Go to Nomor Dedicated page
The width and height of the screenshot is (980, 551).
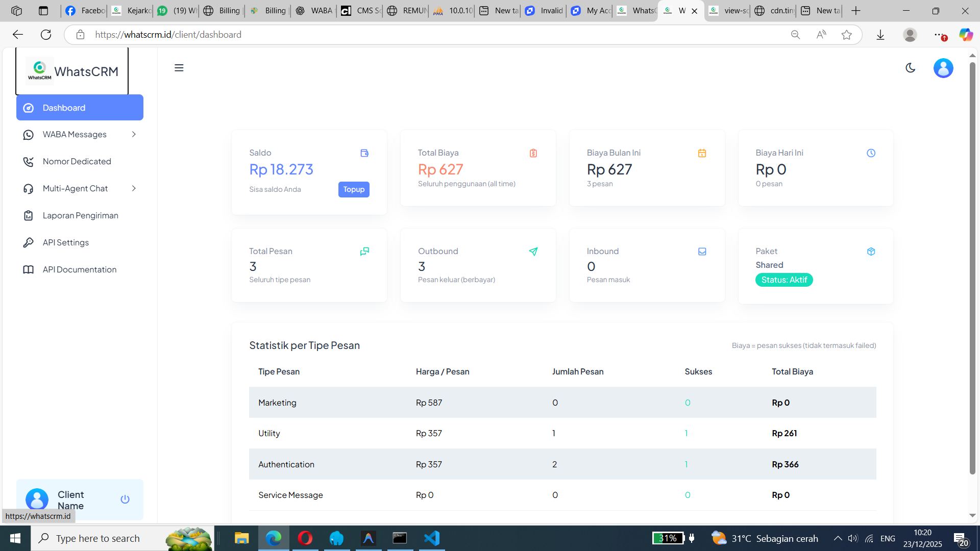point(80,161)
